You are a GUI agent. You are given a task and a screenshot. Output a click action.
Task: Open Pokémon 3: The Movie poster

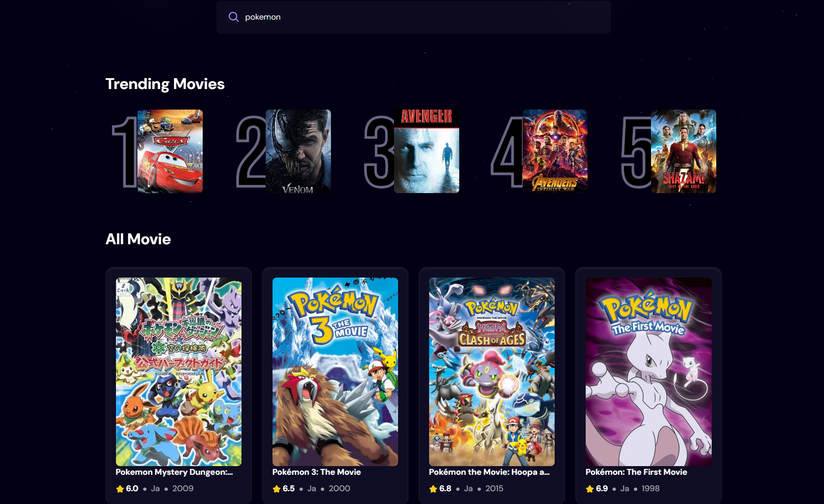click(335, 372)
